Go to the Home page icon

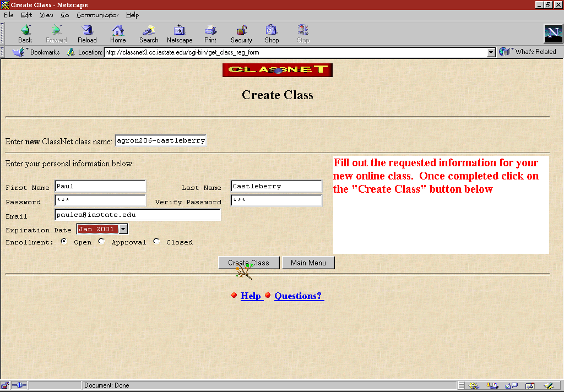tap(118, 33)
